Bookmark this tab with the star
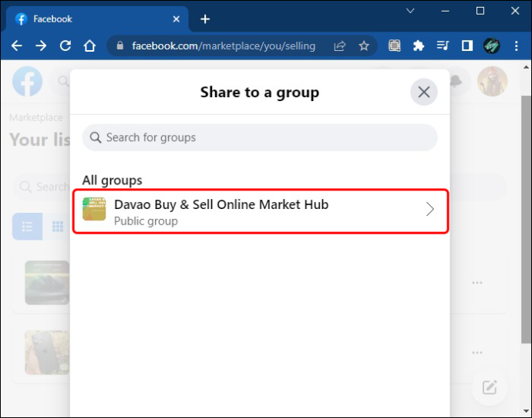This screenshot has width=532, height=418. point(364,46)
